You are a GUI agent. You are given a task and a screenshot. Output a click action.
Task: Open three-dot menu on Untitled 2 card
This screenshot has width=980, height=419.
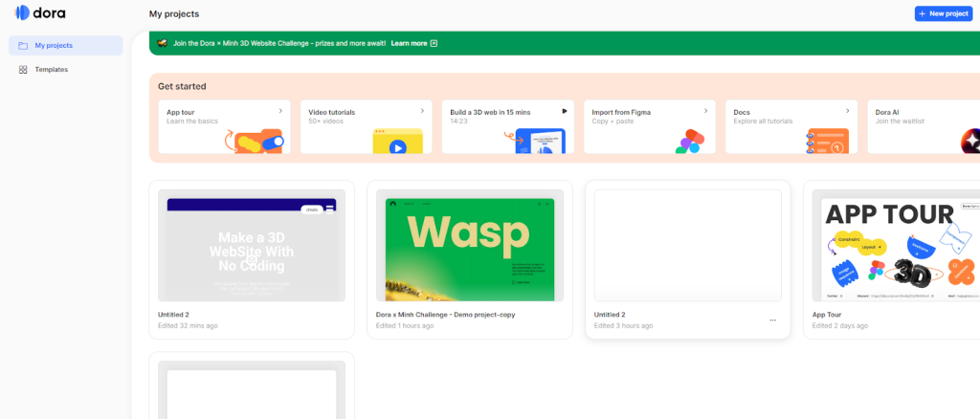(x=772, y=320)
